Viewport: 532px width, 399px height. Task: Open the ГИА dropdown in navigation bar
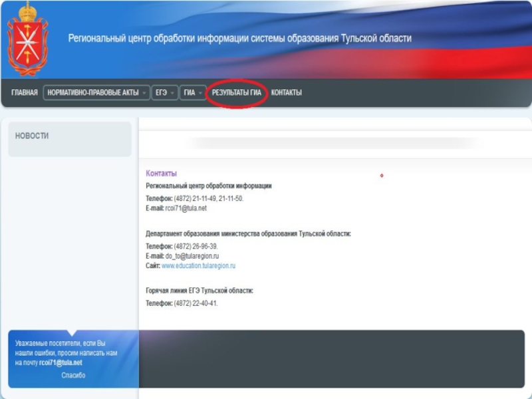(x=193, y=93)
